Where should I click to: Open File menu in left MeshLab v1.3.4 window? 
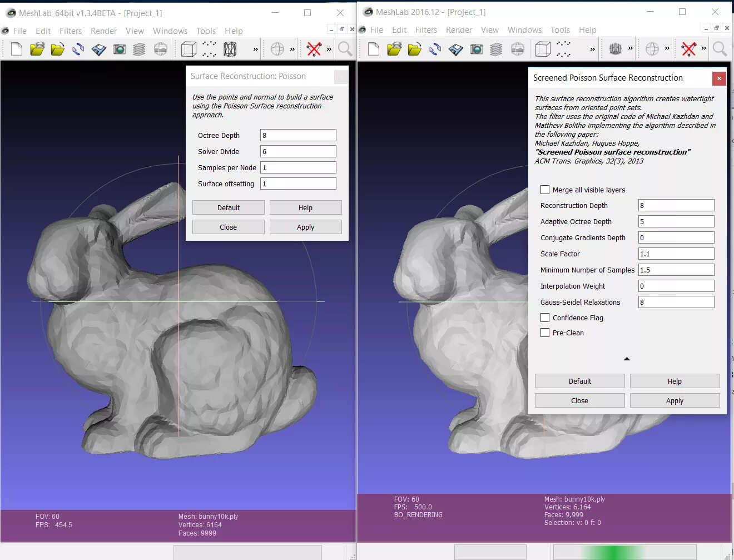(20, 31)
